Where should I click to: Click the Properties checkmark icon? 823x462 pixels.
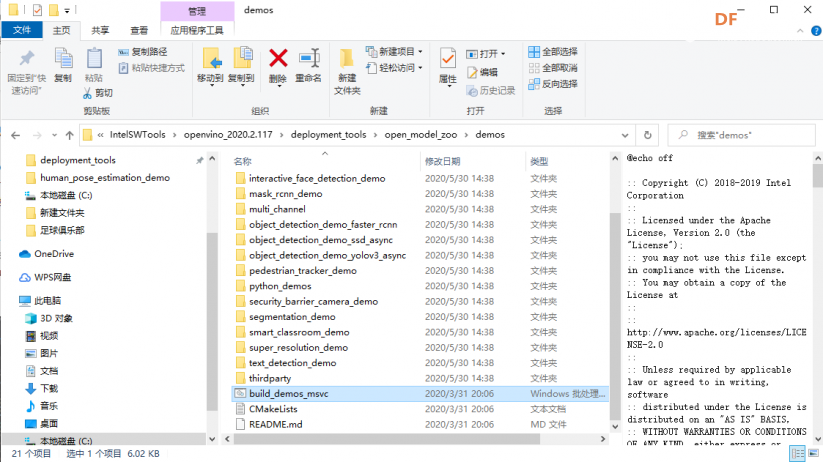pos(448,59)
